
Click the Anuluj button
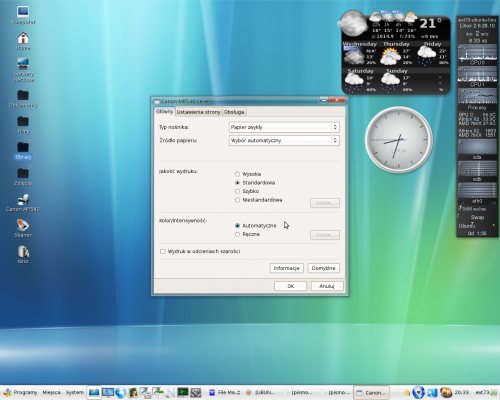pyautogui.click(x=327, y=286)
